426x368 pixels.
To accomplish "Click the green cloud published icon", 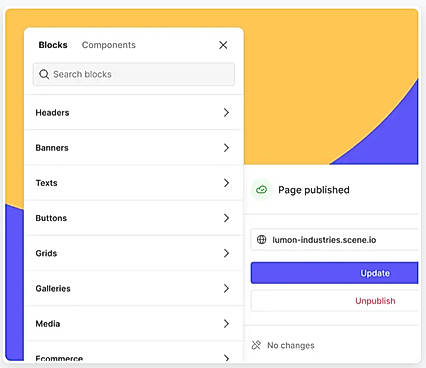I will 262,190.
